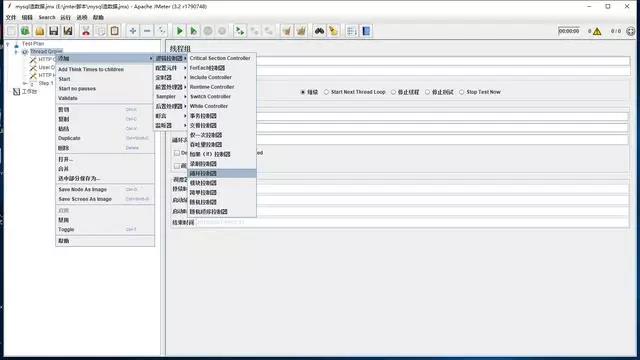Viewport: 640px width, 360px height.
Task: Collapse the Test Plan tree node
Action: click(x=8, y=44)
